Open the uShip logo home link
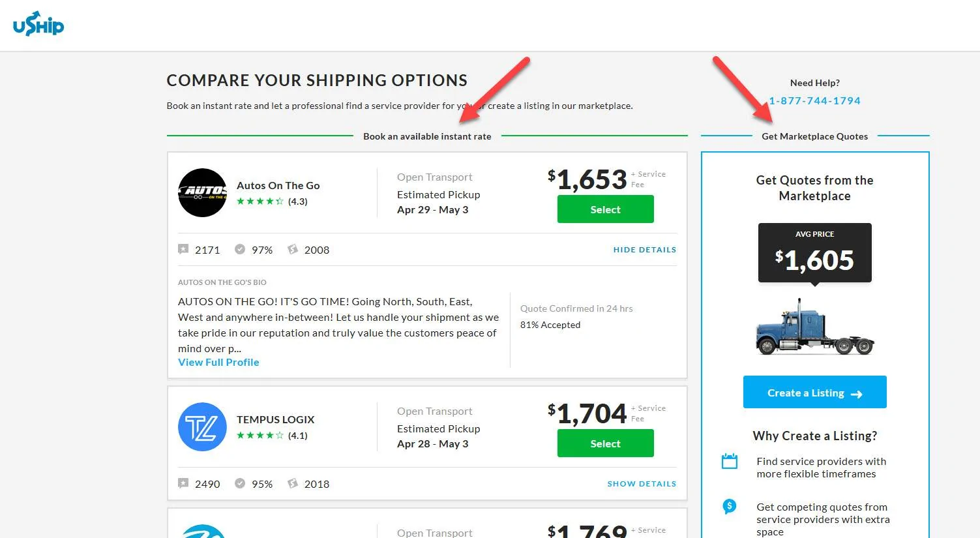This screenshot has width=980, height=538. [x=38, y=24]
